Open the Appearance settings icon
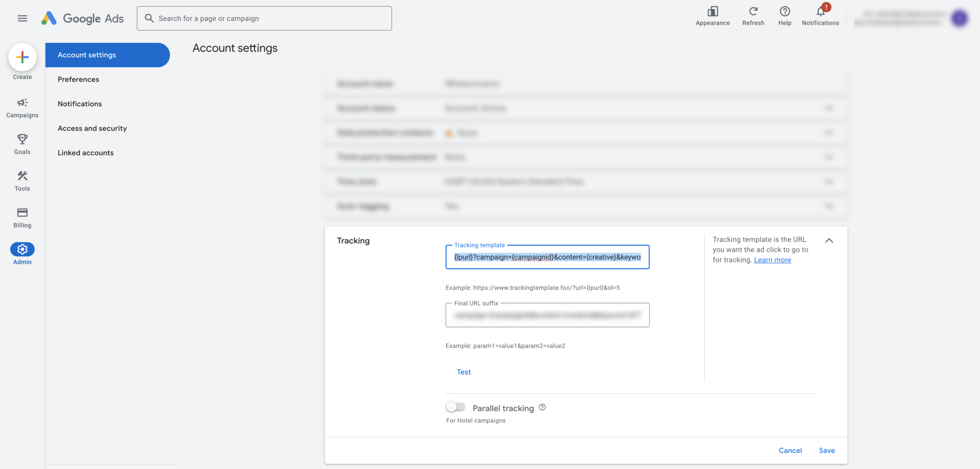Image resolution: width=980 pixels, height=469 pixels. (x=713, y=12)
